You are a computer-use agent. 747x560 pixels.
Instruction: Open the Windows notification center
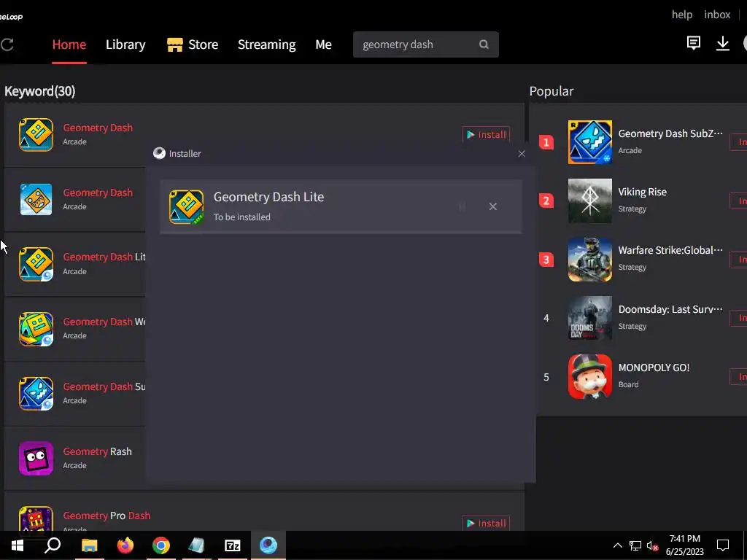pyautogui.click(x=723, y=545)
